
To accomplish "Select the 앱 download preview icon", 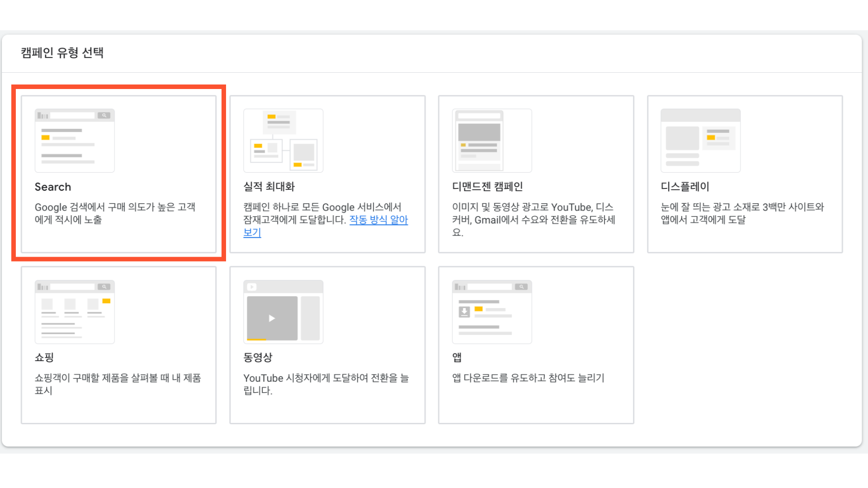I will point(491,312).
